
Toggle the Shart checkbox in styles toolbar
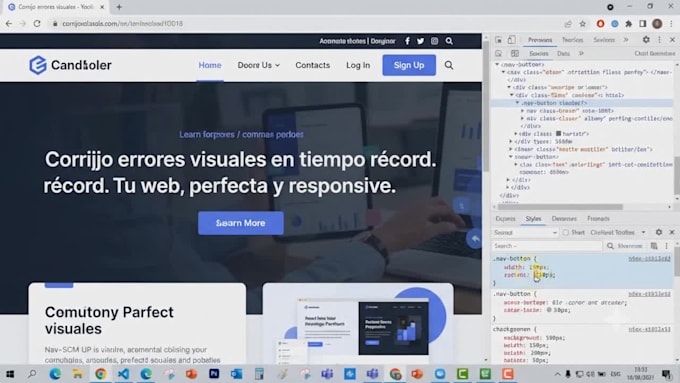566,232
